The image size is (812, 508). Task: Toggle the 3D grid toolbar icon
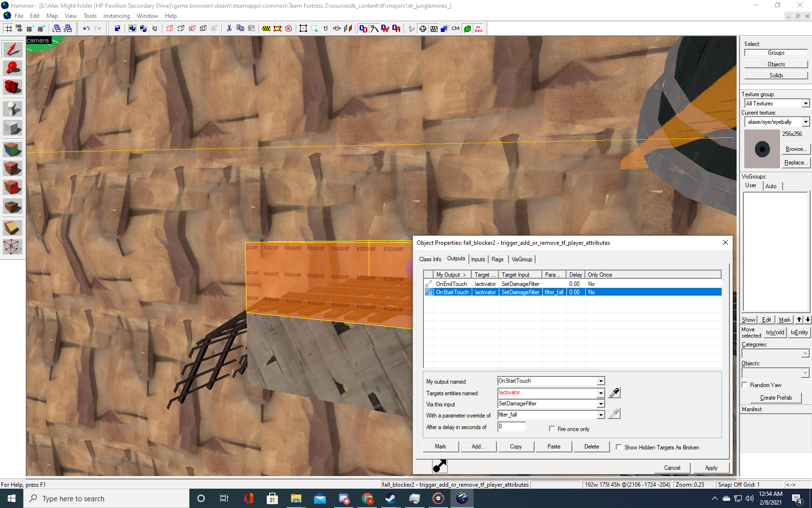coord(19,29)
